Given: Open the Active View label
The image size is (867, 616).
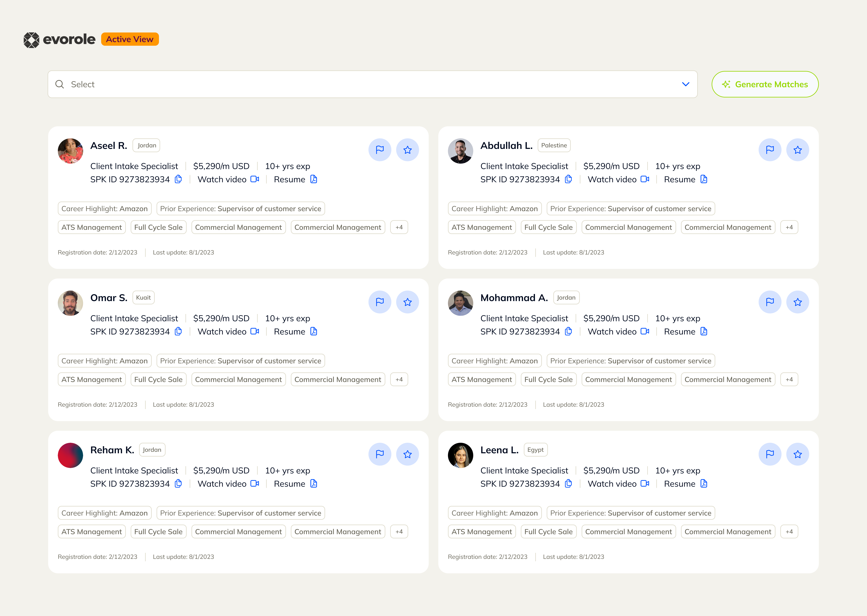Looking at the screenshot, I should 129,39.
